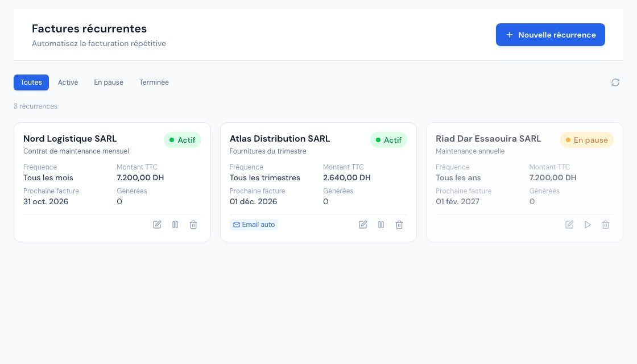
Task: Delete the Riad Dar Essaouira SARL recurrence
Action: [x=606, y=225]
